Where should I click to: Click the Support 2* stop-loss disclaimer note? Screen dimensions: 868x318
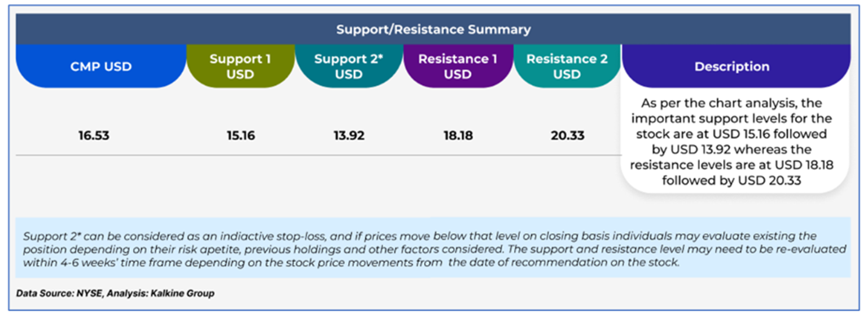[433, 249]
